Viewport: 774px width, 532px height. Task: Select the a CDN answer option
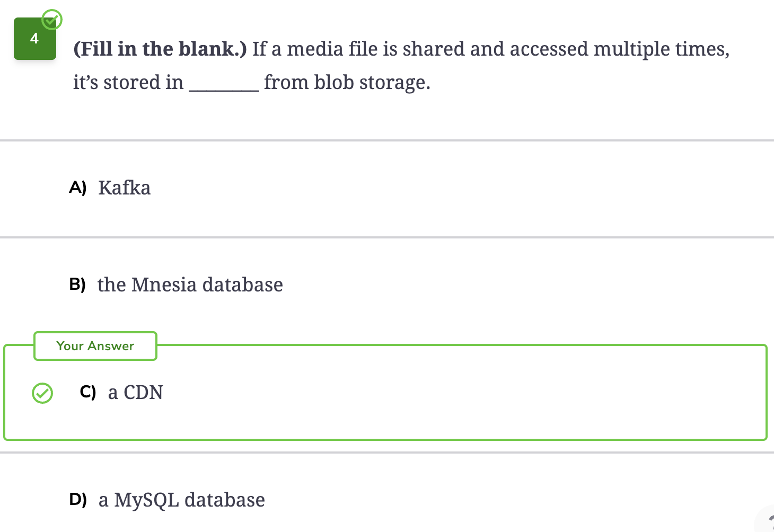385,392
